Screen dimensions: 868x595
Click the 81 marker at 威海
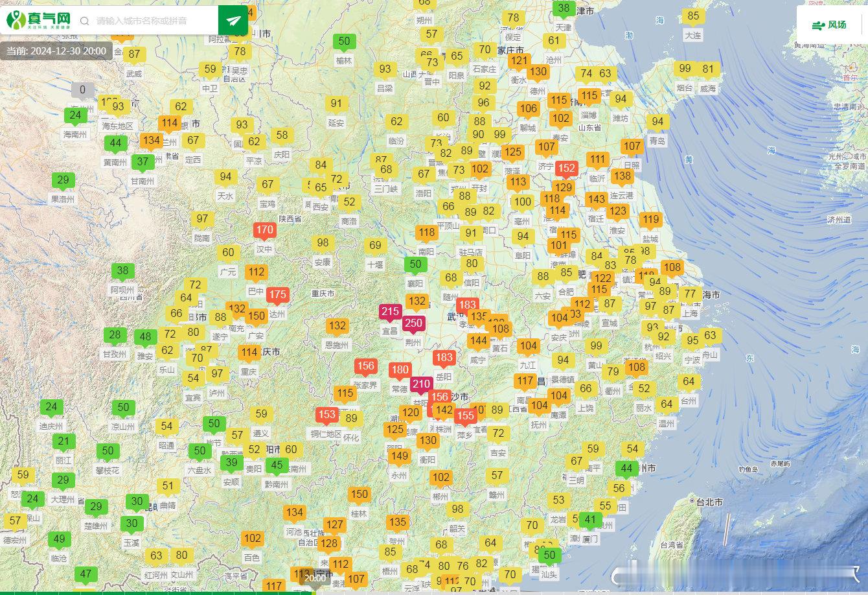708,69
